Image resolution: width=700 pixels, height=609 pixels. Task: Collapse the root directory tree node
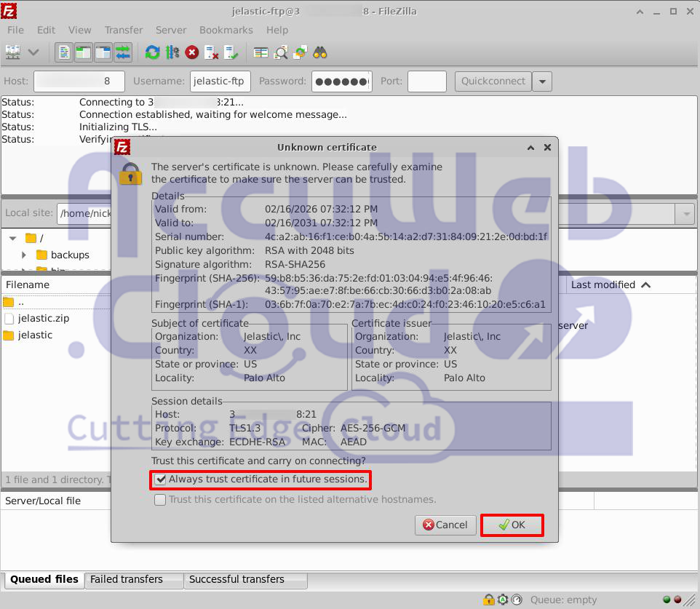(12, 238)
